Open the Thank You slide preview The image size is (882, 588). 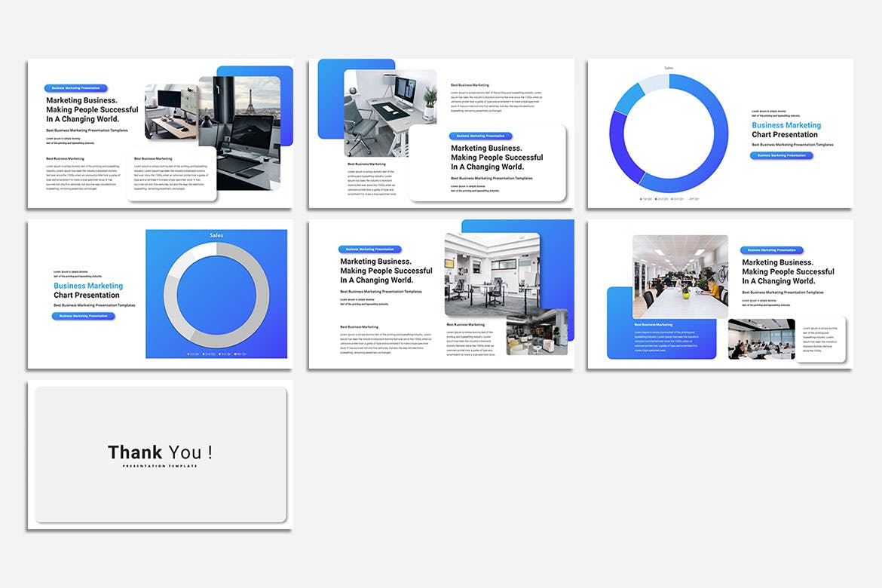tap(161, 454)
